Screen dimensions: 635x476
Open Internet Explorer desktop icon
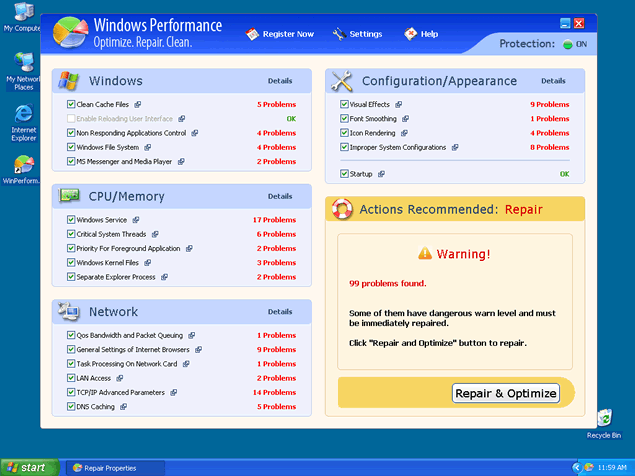(x=23, y=122)
